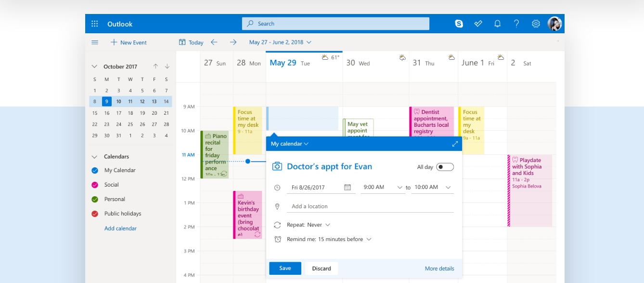This screenshot has width=644, height=283.
Task: Save the Doctor's appt event
Action: coord(285,269)
